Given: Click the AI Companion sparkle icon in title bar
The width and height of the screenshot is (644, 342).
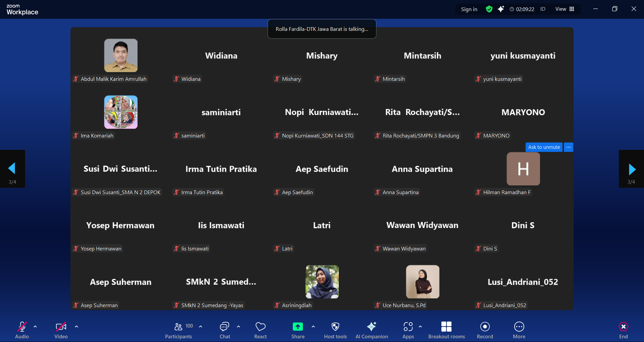Looking at the screenshot, I should (501, 9).
